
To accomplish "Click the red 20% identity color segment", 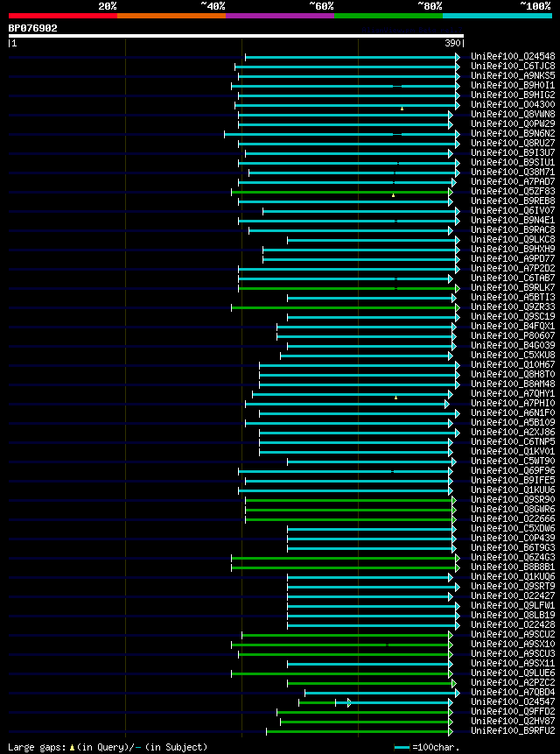I will [63, 16].
